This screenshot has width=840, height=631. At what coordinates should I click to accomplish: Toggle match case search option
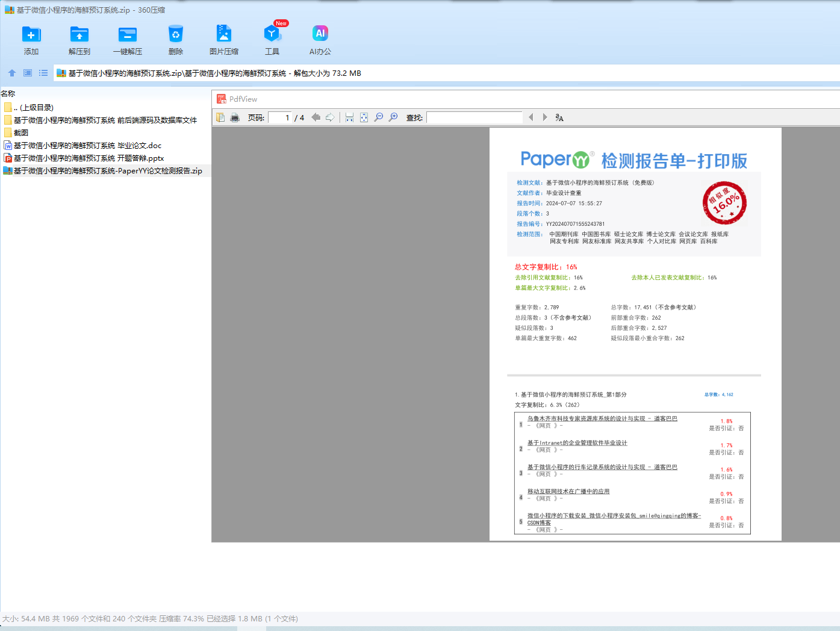coord(559,117)
